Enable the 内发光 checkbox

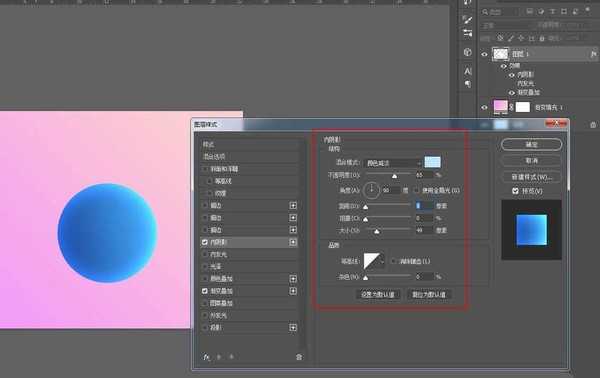tap(205, 254)
